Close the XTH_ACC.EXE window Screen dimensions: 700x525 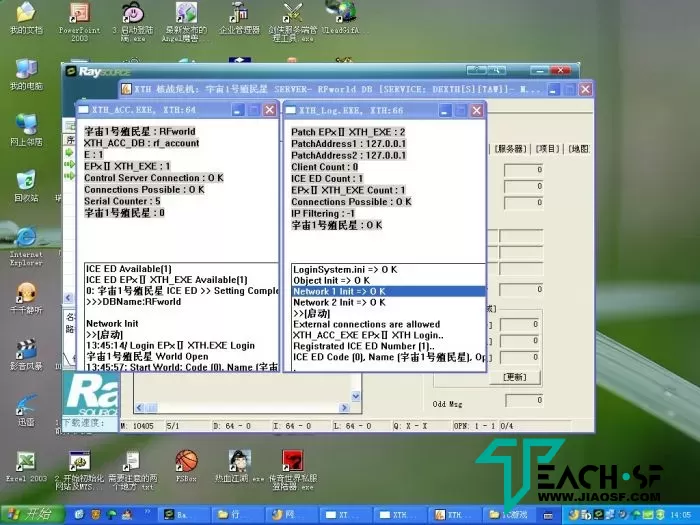[x=270, y=110]
